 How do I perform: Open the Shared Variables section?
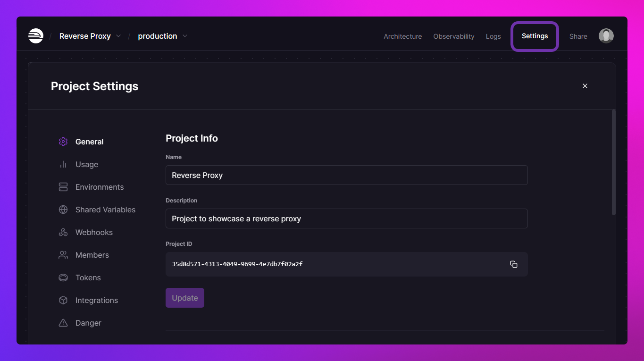tap(106, 210)
